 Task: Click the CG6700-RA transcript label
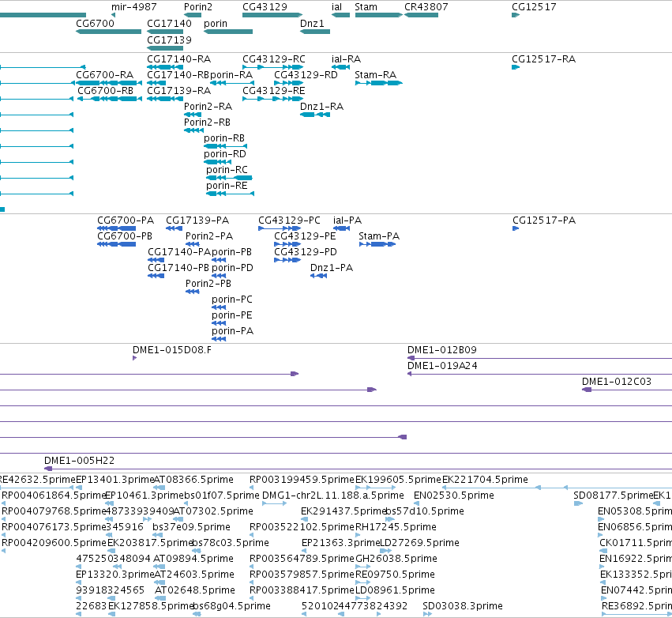pyautogui.click(x=104, y=74)
